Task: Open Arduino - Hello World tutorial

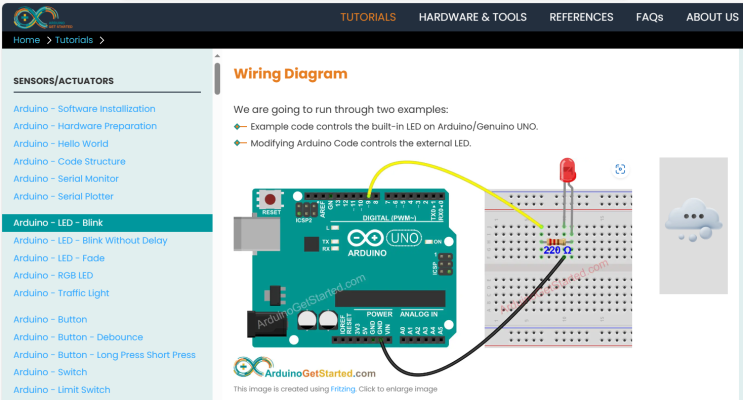Action: 61,144
